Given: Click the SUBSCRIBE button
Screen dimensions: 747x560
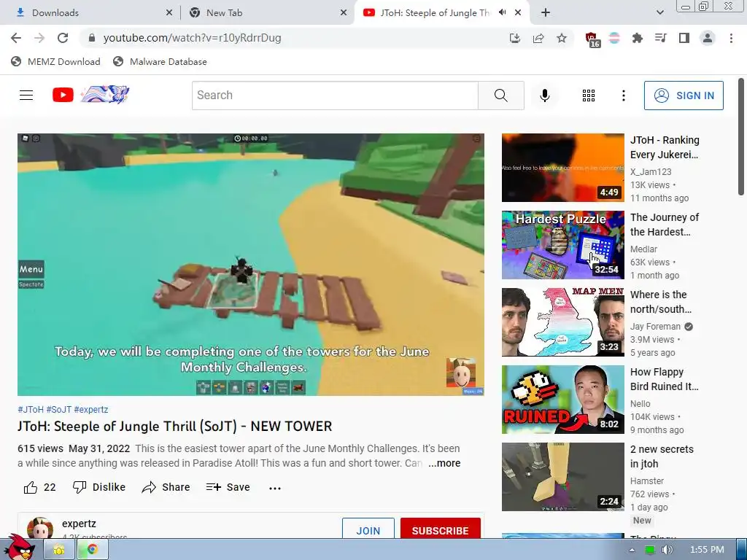Looking at the screenshot, I should (x=440, y=529).
